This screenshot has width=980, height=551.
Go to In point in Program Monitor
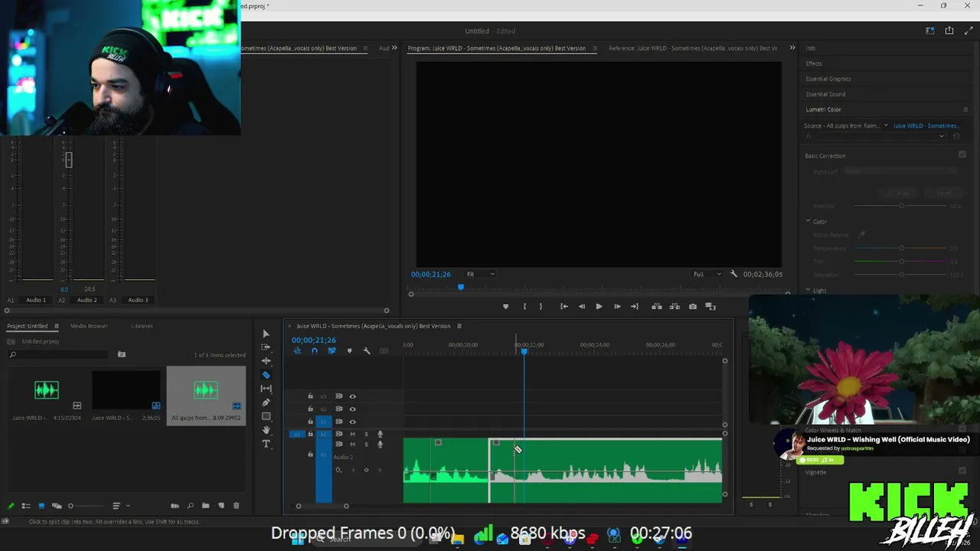[x=563, y=307]
